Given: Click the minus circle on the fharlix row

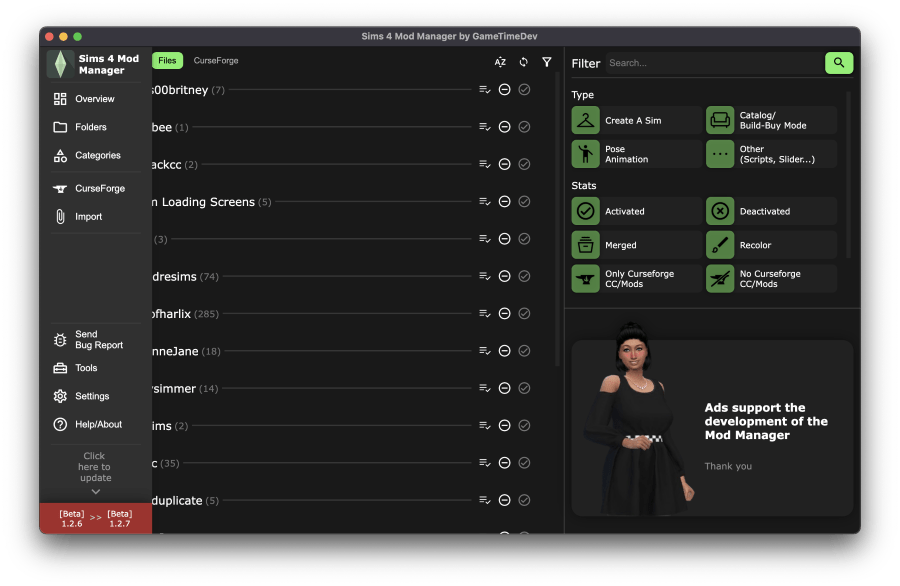Looking at the screenshot, I should coord(505,313).
